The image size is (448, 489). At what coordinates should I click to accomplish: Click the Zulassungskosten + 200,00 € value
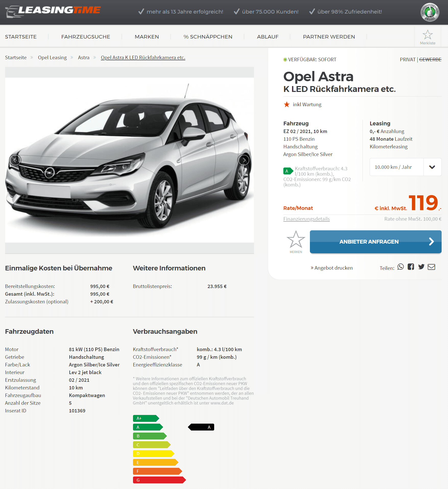pos(102,302)
